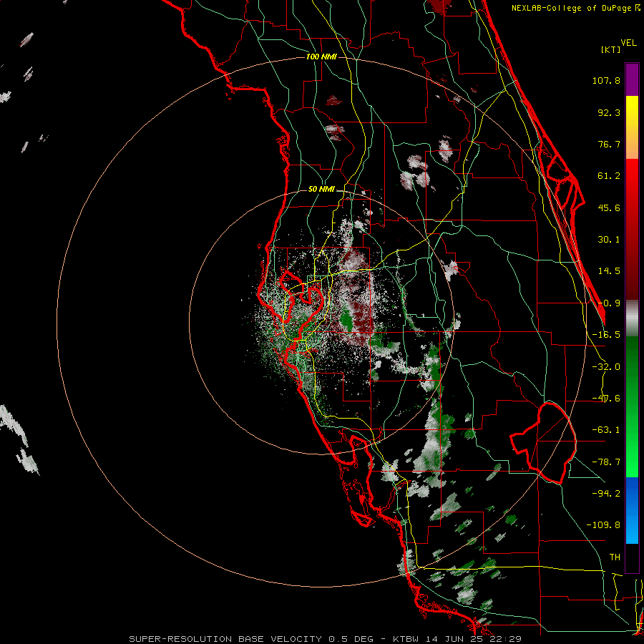Click the 50 NMI range ring label
The height and width of the screenshot is (644, 644).
point(321,189)
